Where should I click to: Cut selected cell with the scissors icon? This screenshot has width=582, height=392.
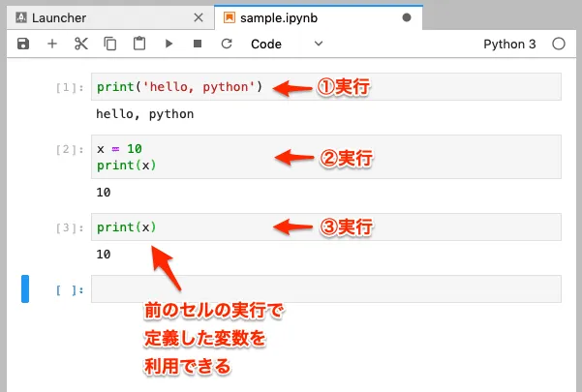click(81, 44)
